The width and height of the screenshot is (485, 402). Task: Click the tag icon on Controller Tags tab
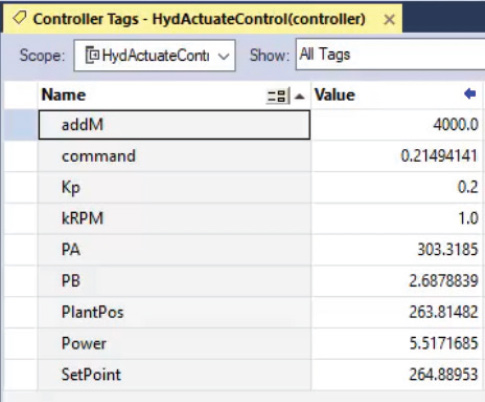pyautogui.click(x=19, y=18)
